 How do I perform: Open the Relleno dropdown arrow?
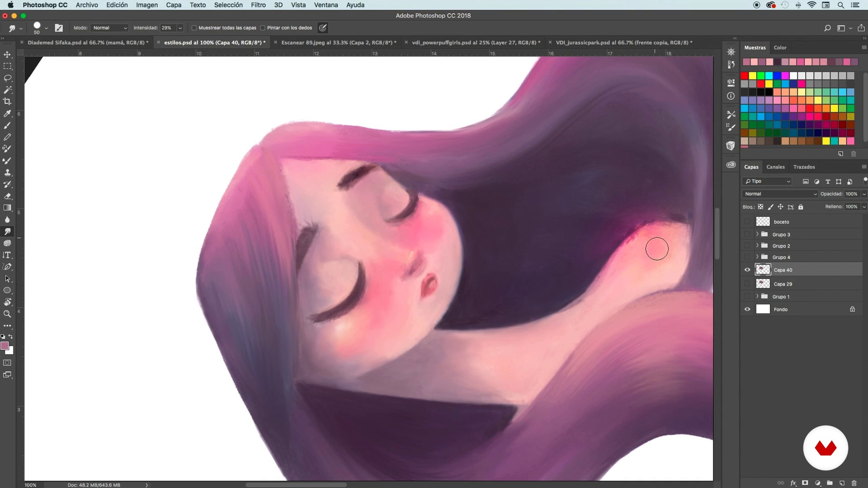point(864,207)
